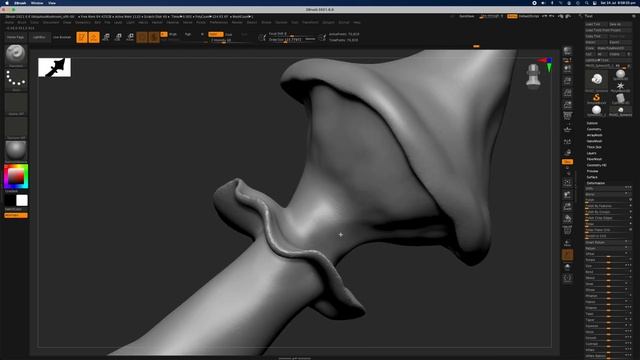The image size is (640, 360).
Task: Select the Cylinder3D tool thumbnail
Action: click(x=620, y=98)
